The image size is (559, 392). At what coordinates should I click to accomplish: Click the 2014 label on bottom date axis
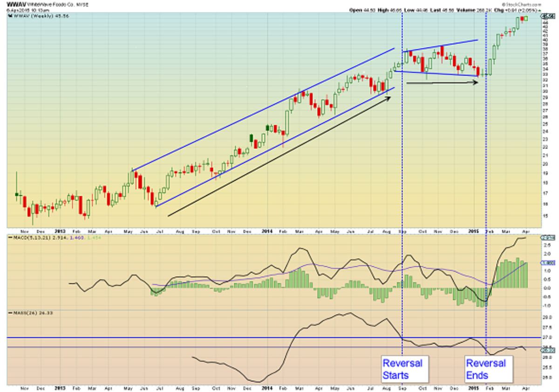tap(266, 387)
